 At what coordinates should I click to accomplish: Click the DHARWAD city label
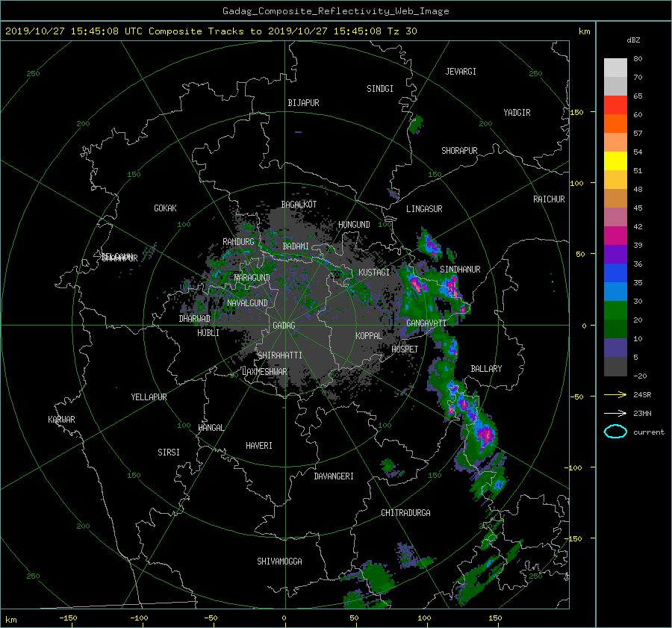[195, 319]
